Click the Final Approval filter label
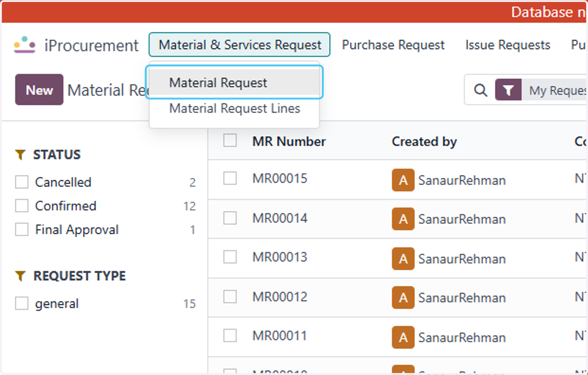The height and width of the screenshot is (375, 588). click(x=77, y=230)
